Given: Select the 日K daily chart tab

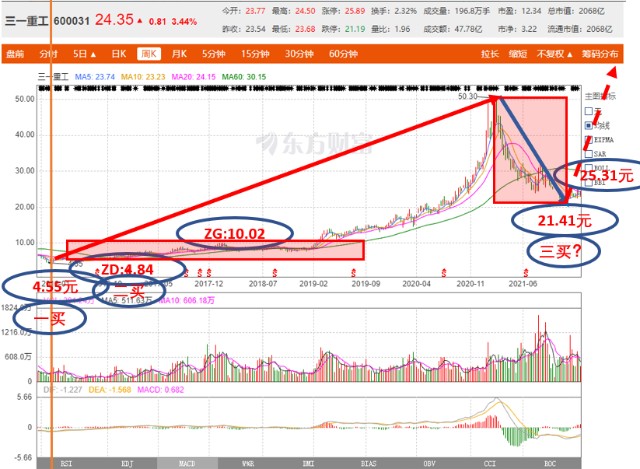Looking at the screenshot, I should pos(119,53).
